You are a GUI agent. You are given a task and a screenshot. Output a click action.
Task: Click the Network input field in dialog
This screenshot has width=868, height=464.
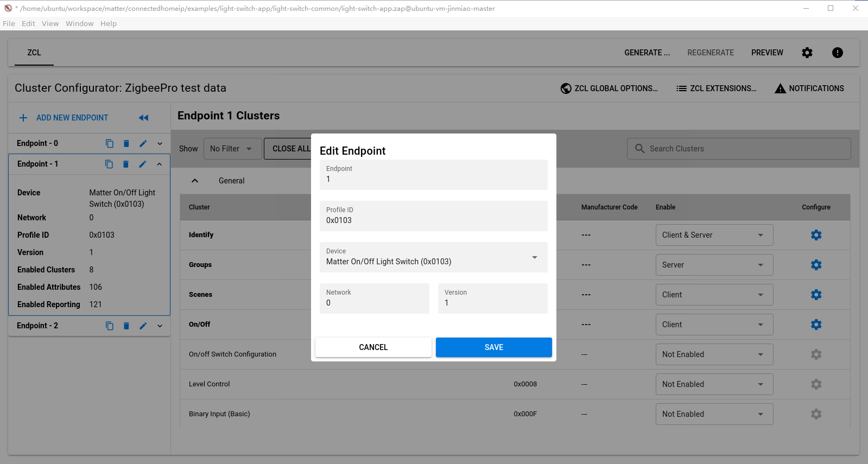tap(375, 298)
